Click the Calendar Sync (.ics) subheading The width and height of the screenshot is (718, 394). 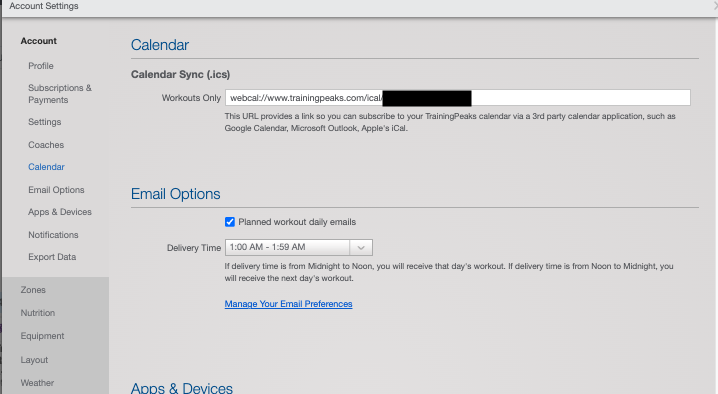tap(180, 74)
